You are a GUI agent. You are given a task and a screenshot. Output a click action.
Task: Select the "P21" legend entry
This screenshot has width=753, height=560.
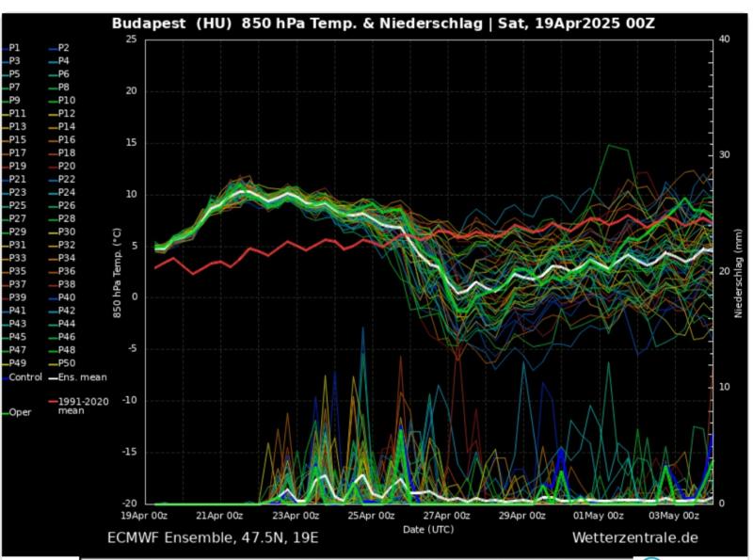point(14,179)
